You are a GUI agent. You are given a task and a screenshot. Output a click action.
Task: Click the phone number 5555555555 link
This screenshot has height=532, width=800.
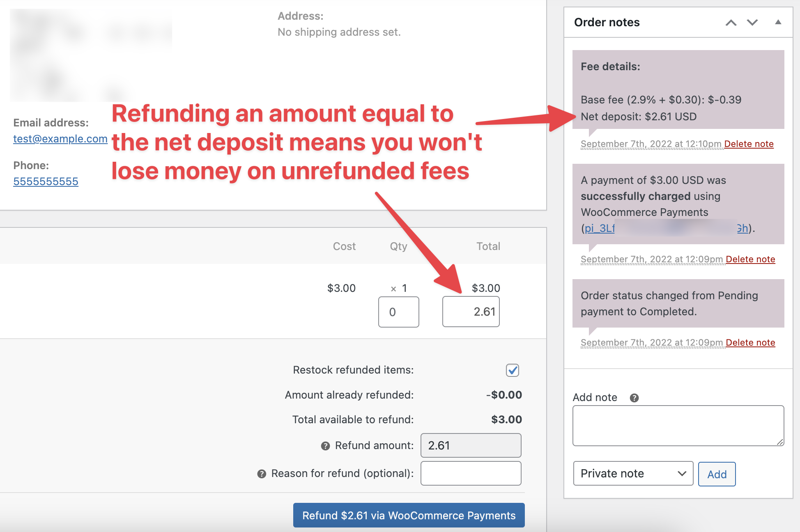[x=46, y=181]
